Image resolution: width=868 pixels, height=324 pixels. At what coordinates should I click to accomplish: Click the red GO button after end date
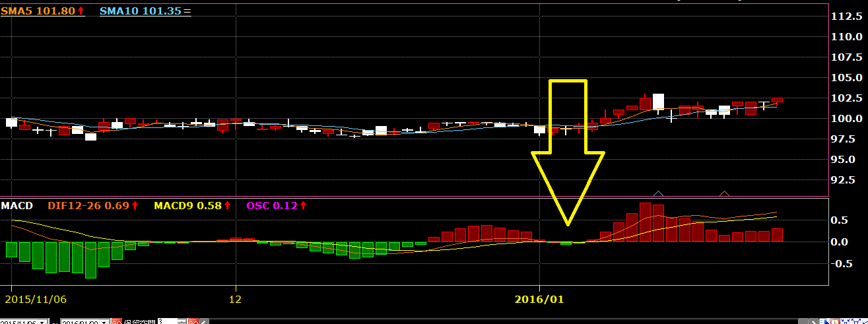point(116,321)
